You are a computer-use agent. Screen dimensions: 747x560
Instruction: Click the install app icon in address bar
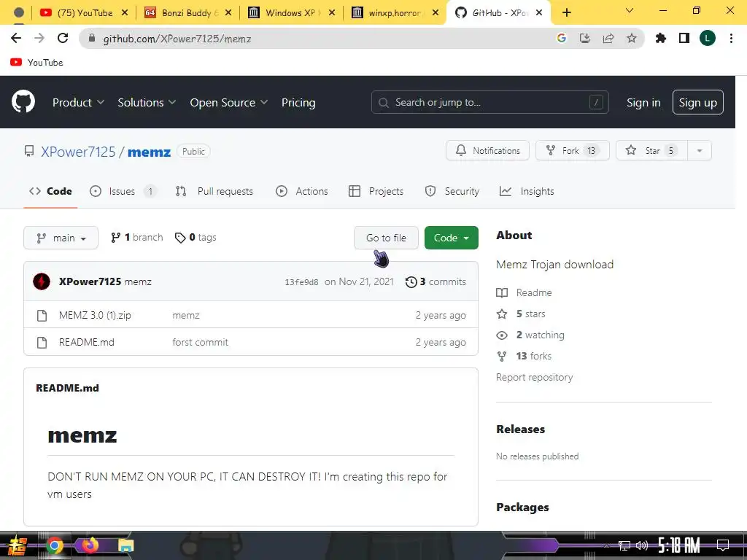585,38
